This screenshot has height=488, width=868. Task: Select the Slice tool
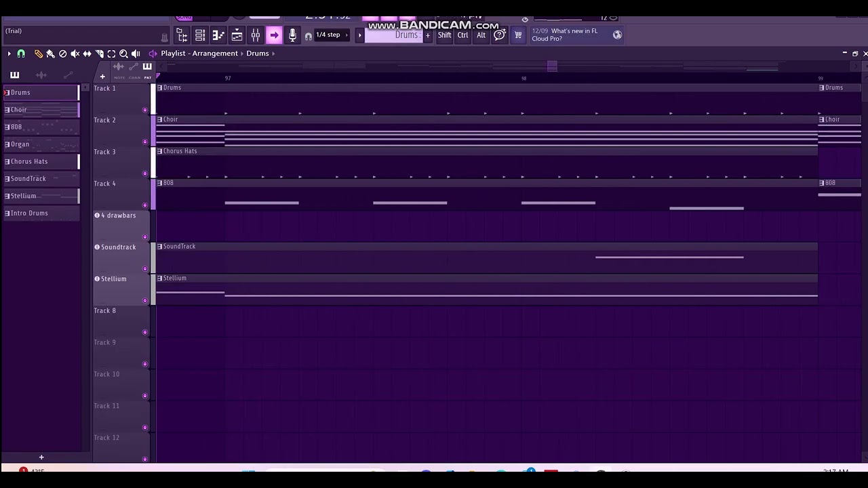[99, 54]
